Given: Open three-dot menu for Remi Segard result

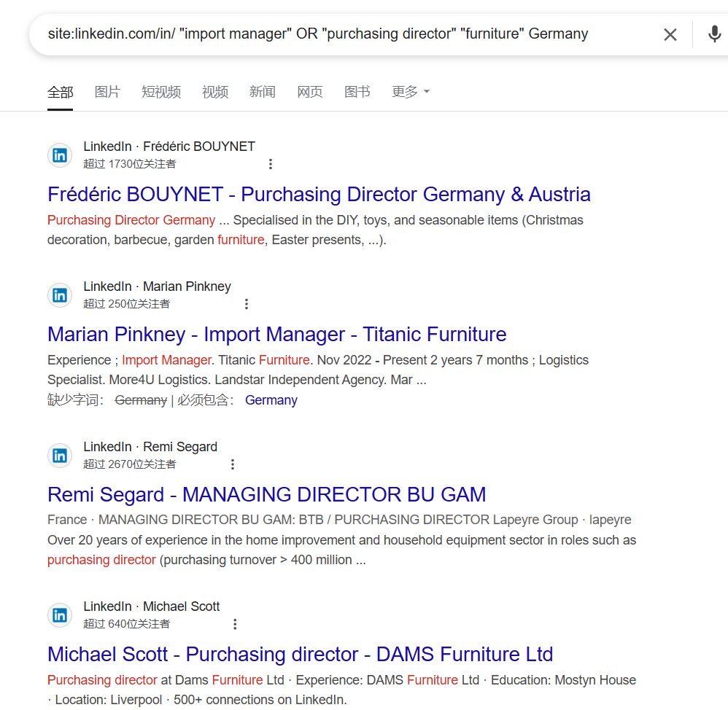Looking at the screenshot, I should [x=233, y=464].
